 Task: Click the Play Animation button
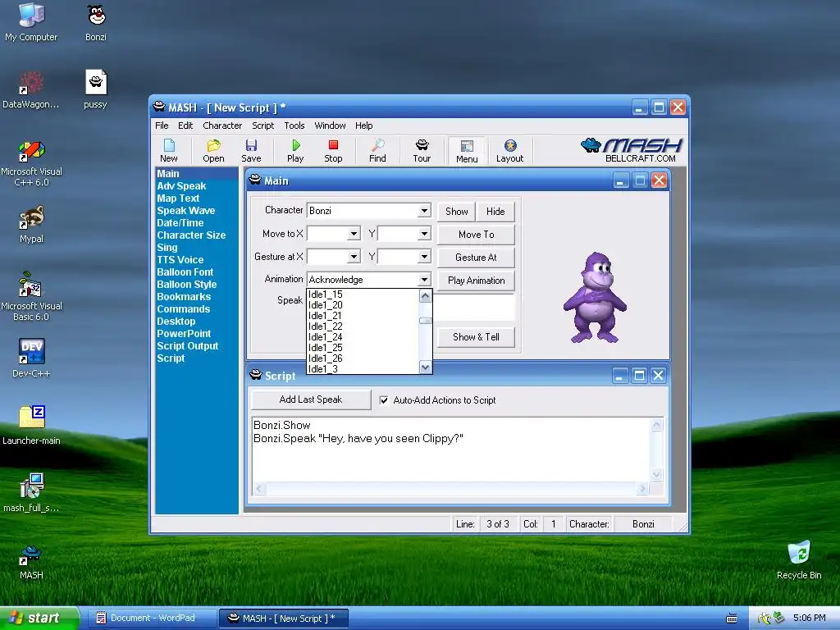tap(477, 281)
